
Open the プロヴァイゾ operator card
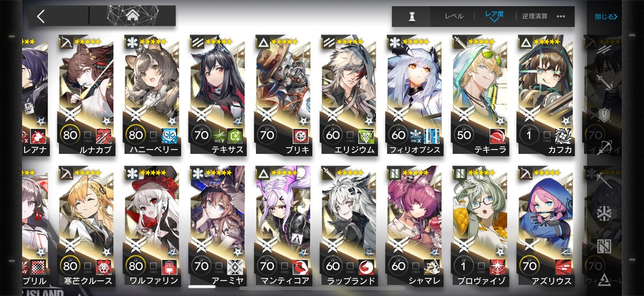[480, 226]
